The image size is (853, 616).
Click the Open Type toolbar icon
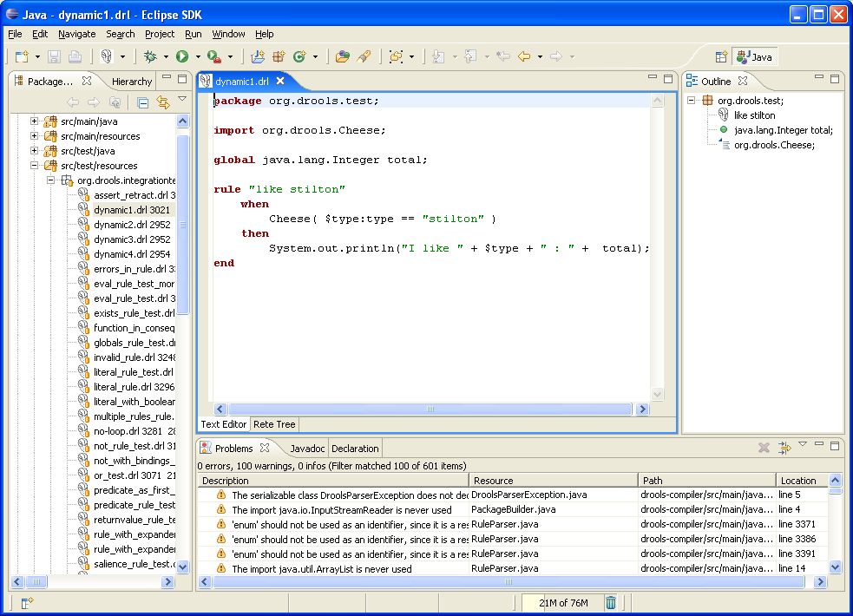[x=343, y=56]
